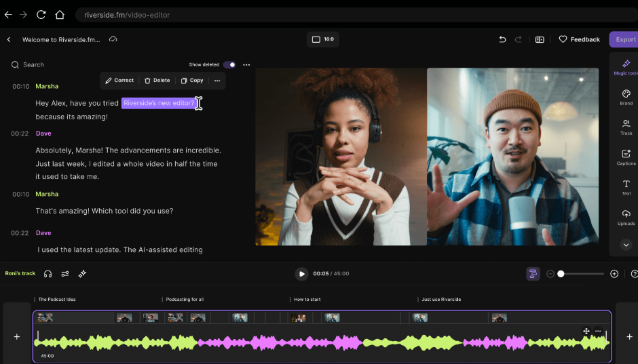638x364 pixels.
Task: Play the video
Action: tap(301, 274)
